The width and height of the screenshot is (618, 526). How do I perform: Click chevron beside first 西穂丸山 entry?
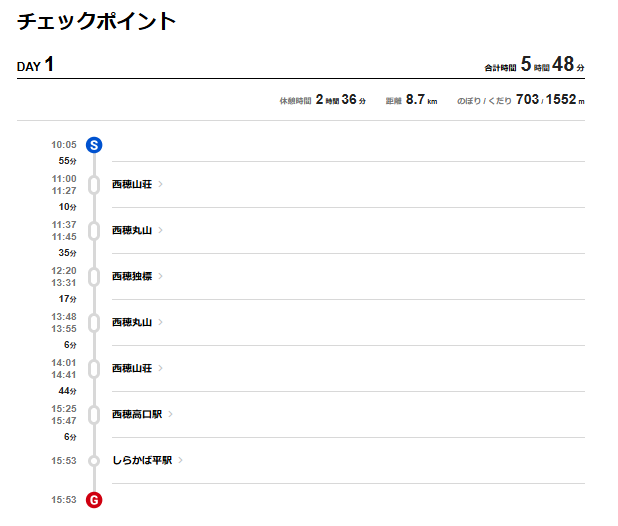(x=160, y=230)
